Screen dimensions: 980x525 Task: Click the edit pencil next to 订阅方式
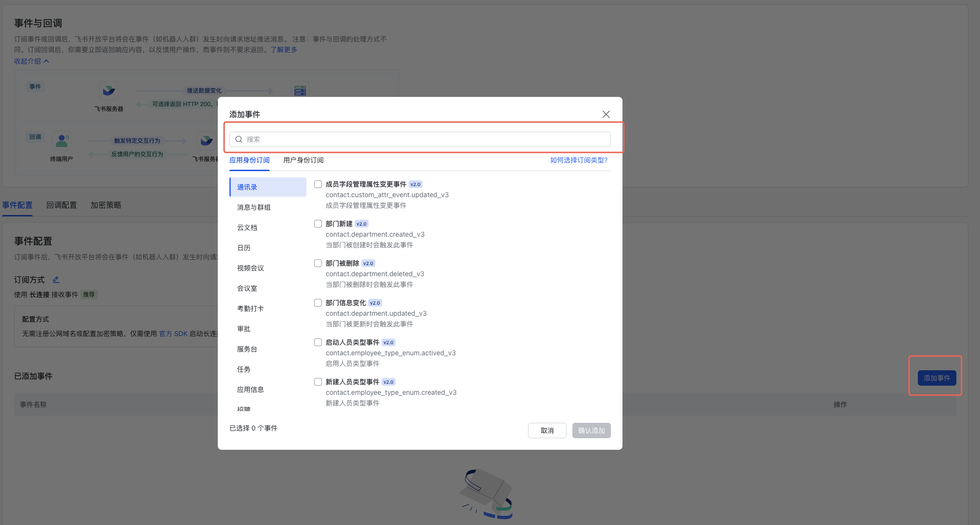click(56, 280)
